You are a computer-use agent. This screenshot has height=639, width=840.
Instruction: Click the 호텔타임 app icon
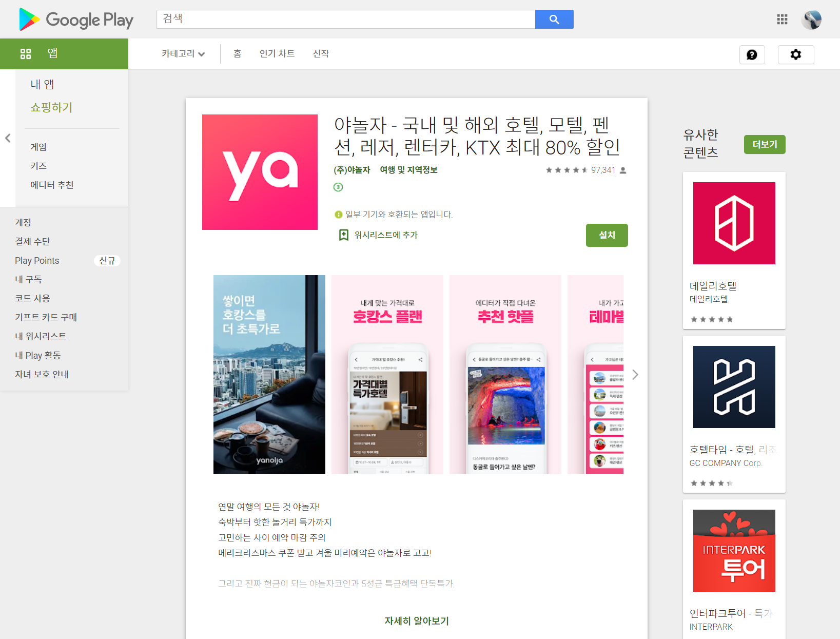tap(734, 387)
